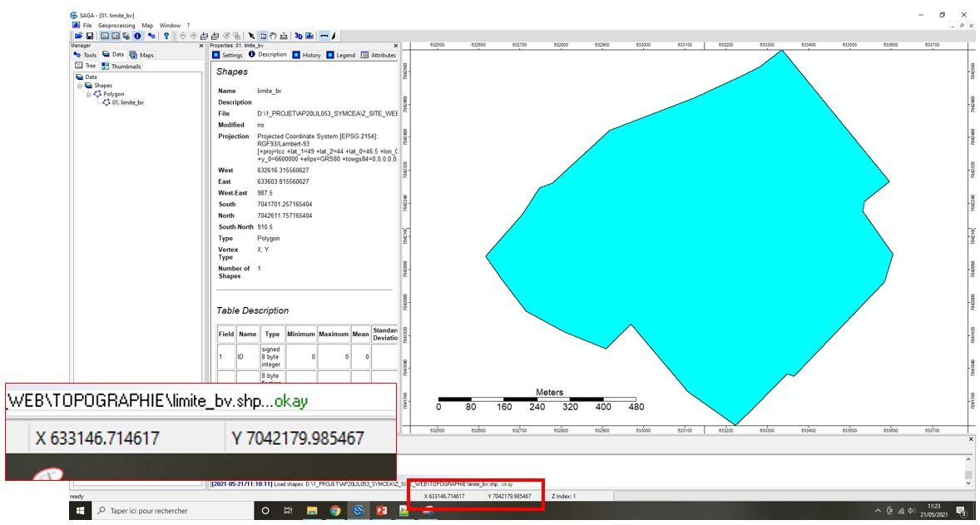
Task: Select the Zoom box tool
Action: (262, 36)
